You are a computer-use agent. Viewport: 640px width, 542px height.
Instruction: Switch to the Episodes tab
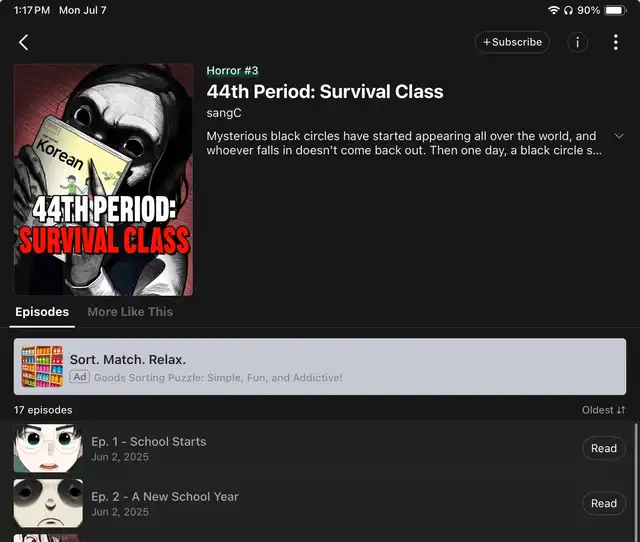42,312
